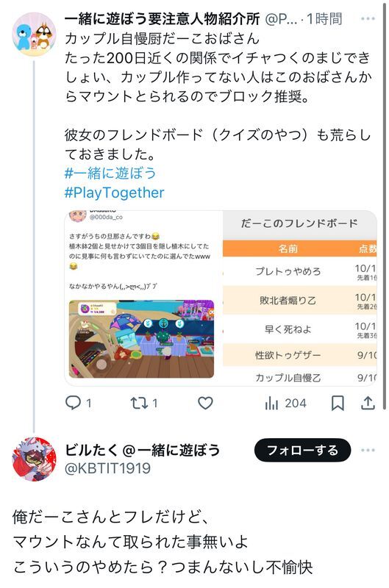Click the 一緒に遊ぼう要注意人物紹介所 display name
The width and height of the screenshot is (389, 588).
pos(163,18)
